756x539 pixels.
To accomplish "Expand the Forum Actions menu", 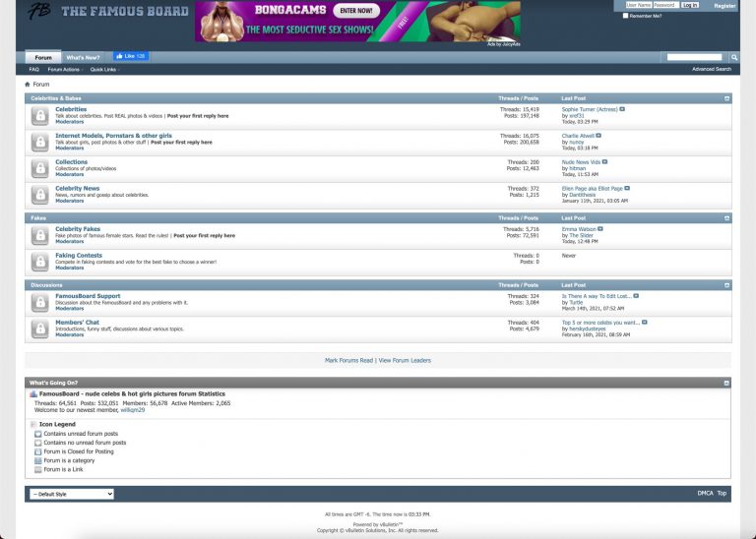I will coord(65,70).
